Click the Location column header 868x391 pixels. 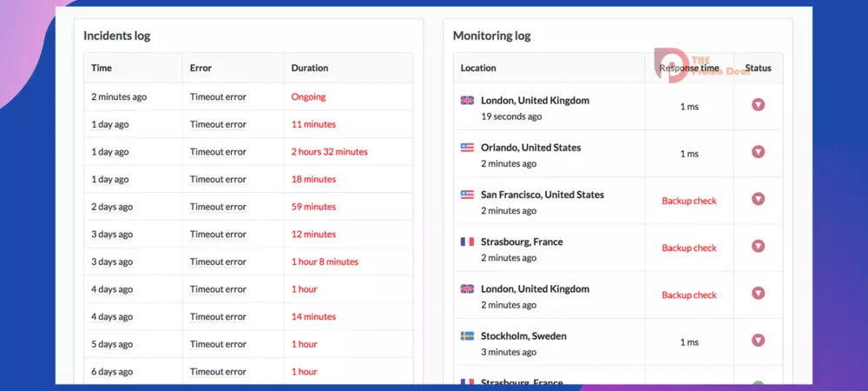pyautogui.click(x=478, y=68)
